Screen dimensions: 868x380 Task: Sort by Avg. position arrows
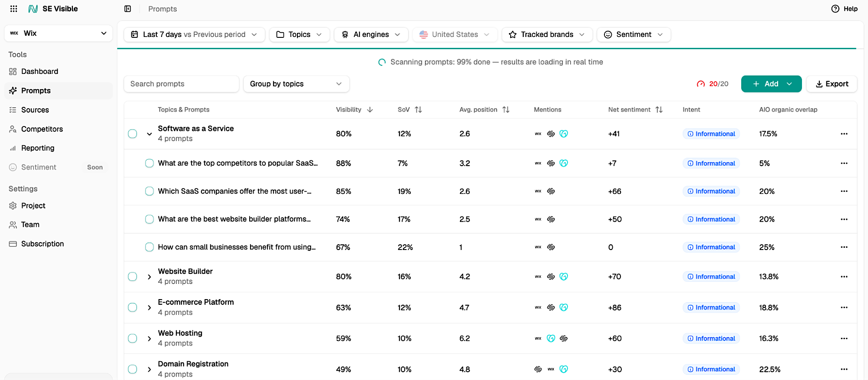coord(506,110)
